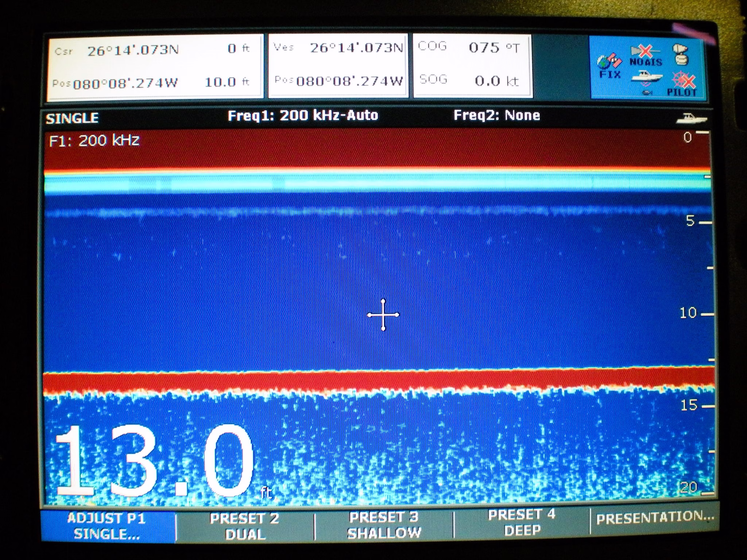The height and width of the screenshot is (560, 747).
Task: Select ADJUST P1 SINGLE softkey
Action: (107, 526)
